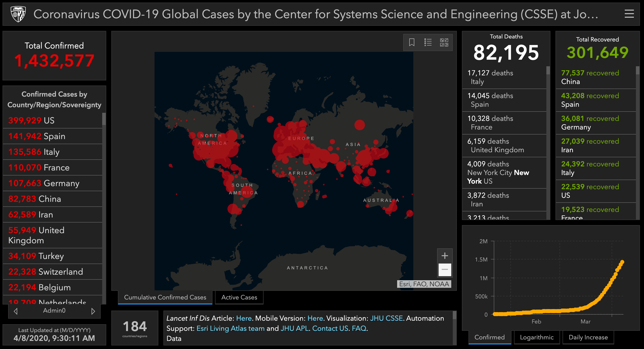The height and width of the screenshot is (349, 644).
Task: Click the Esri, FAO, NOAA map attribution
Action: coord(424,284)
